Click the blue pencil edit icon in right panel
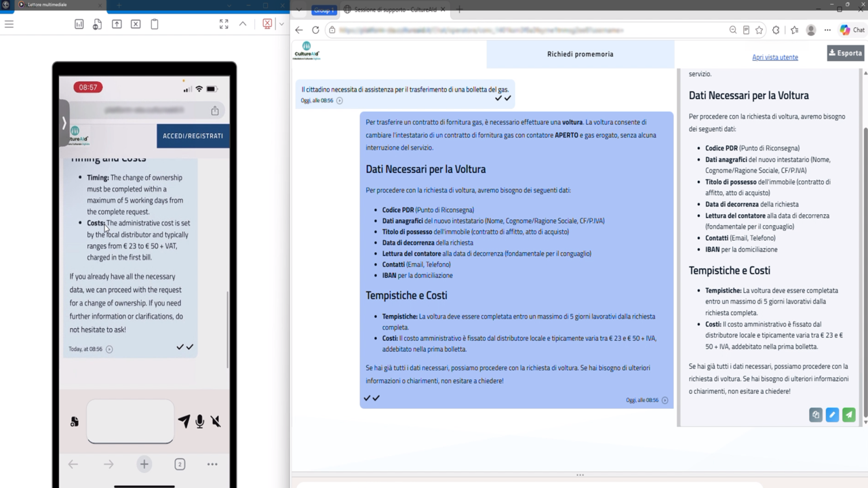 click(833, 415)
